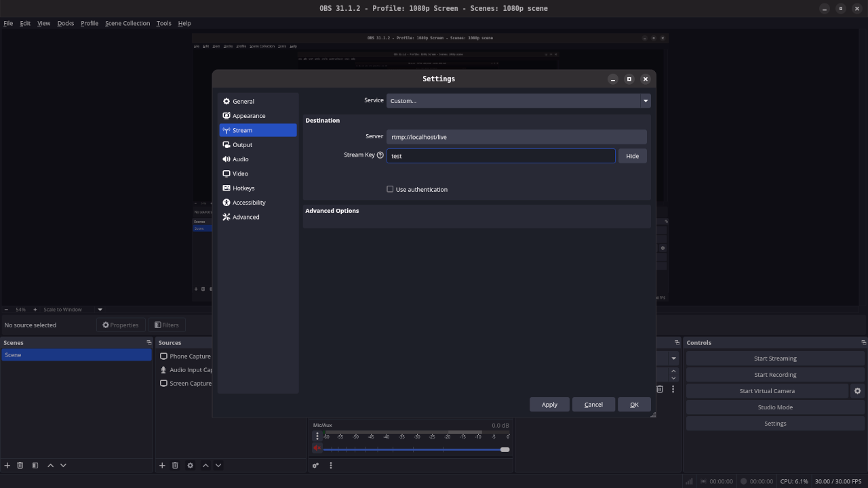This screenshot has width=868, height=488.
Task: Add a new scene with plus icon
Action: [x=7, y=465]
